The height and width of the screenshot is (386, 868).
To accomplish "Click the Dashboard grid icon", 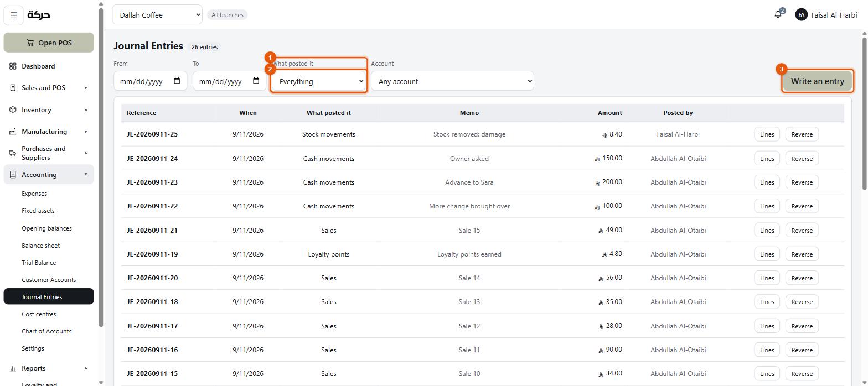I will (13, 66).
